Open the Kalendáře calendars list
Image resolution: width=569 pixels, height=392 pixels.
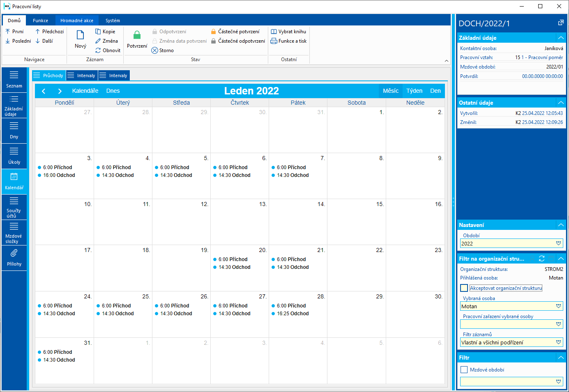tap(85, 91)
